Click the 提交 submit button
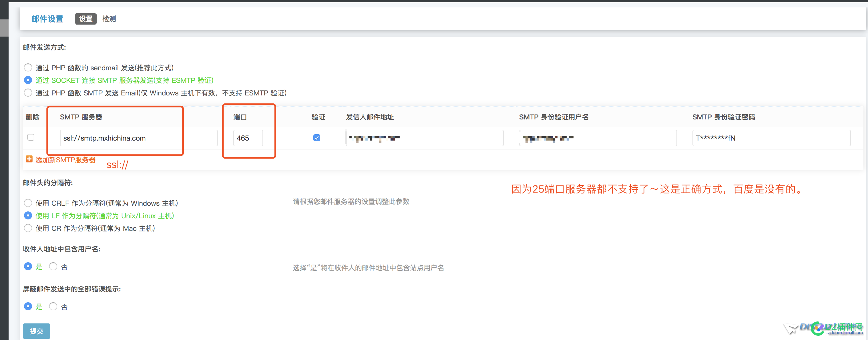The height and width of the screenshot is (340, 868). coord(36,331)
